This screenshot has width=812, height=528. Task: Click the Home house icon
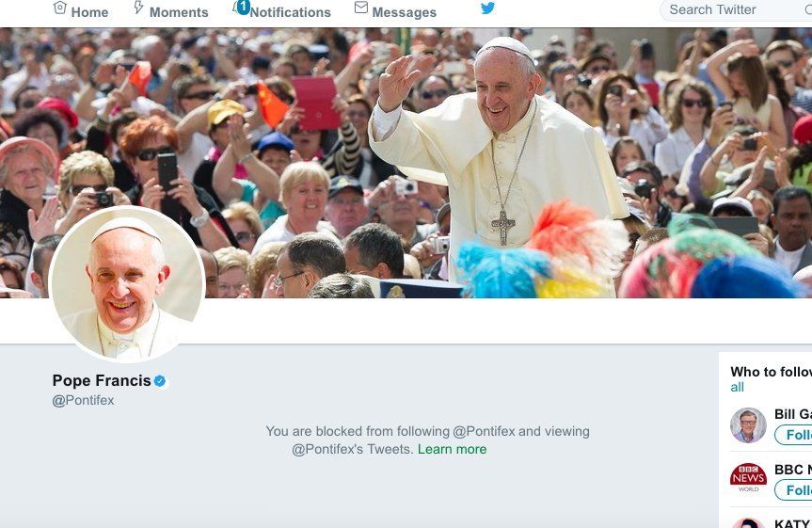click(60, 8)
